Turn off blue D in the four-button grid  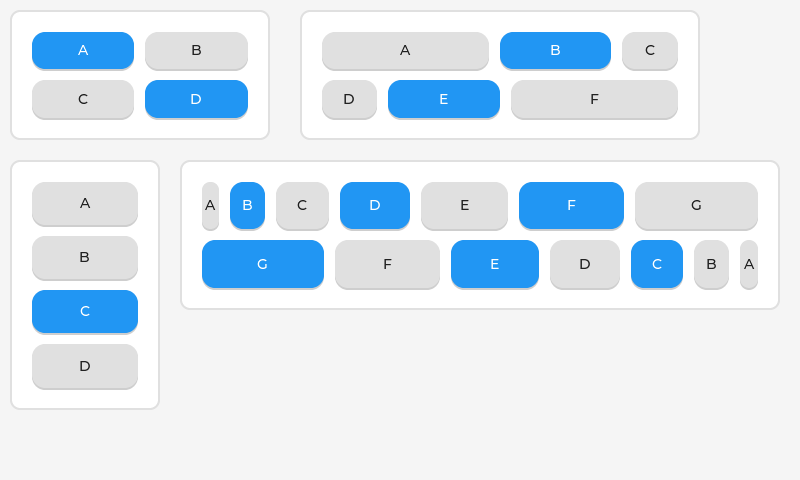click(x=196, y=98)
